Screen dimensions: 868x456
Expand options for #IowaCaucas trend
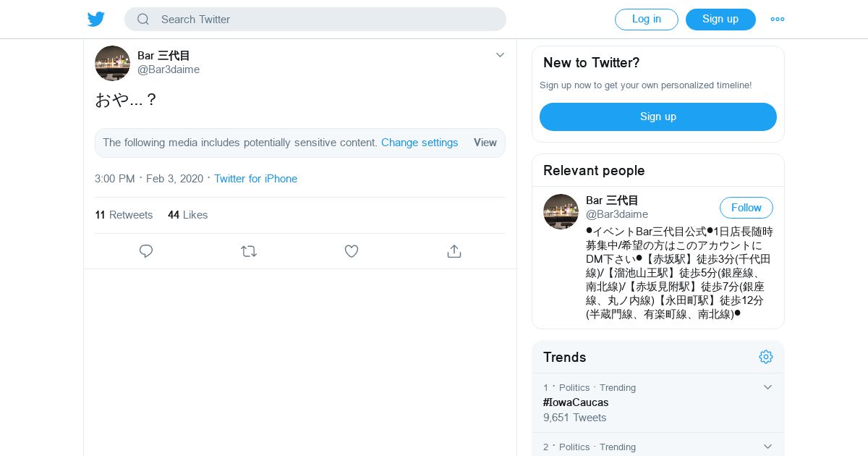pos(768,387)
